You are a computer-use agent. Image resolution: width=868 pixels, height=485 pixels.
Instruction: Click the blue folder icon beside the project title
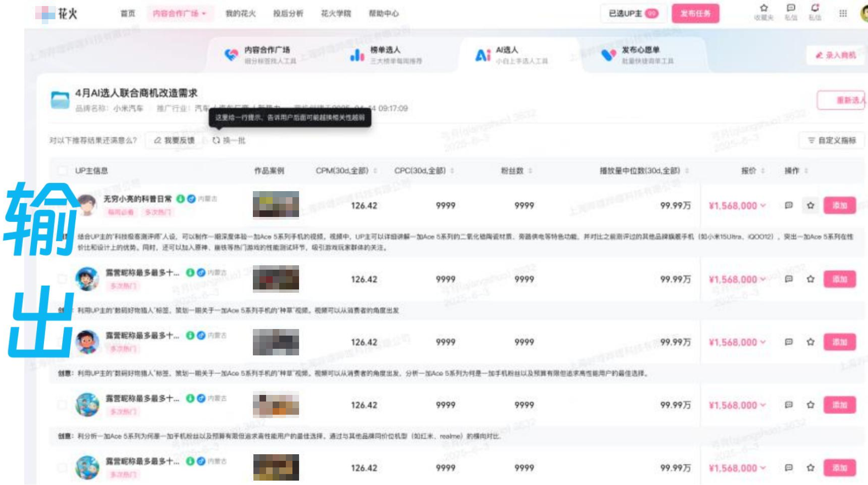(x=60, y=100)
